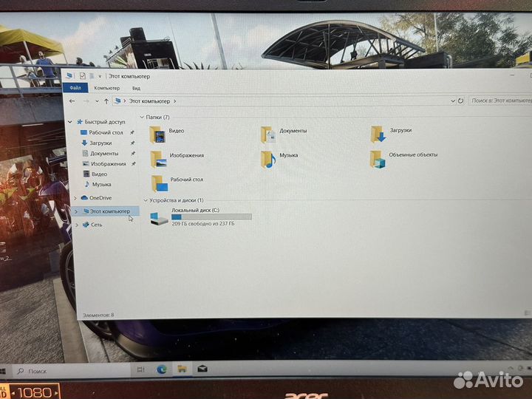Open Task View on the taskbar
This screenshot has width=532, height=399.
(x=141, y=369)
